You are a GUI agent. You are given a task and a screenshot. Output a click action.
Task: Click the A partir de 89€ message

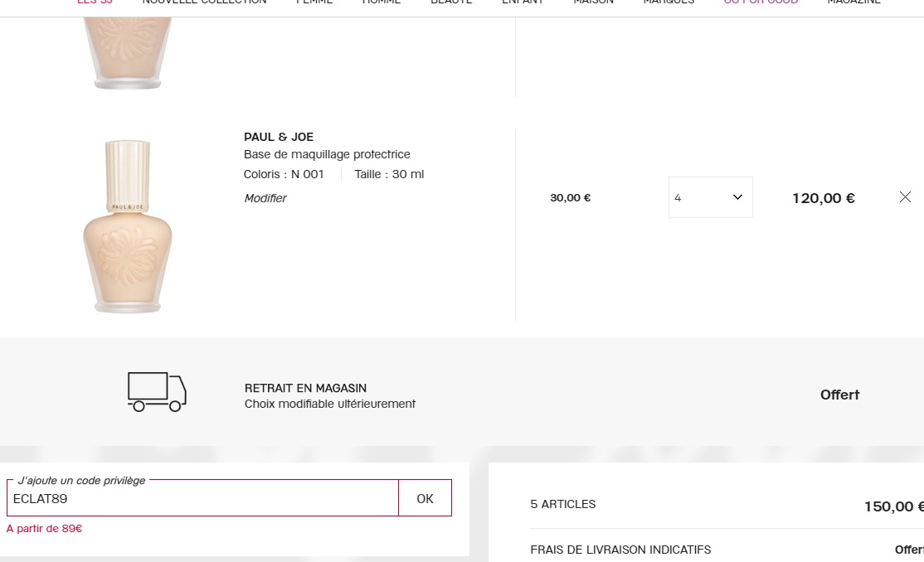click(x=44, y=529)
